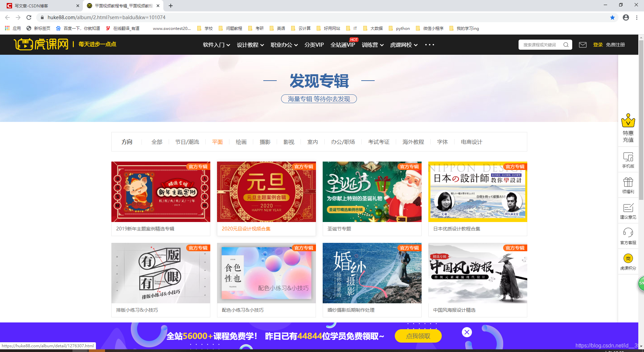Viewport: 644px width, 352px height.
Task: Select the 平面 category filter
Action: pos(217,142)
